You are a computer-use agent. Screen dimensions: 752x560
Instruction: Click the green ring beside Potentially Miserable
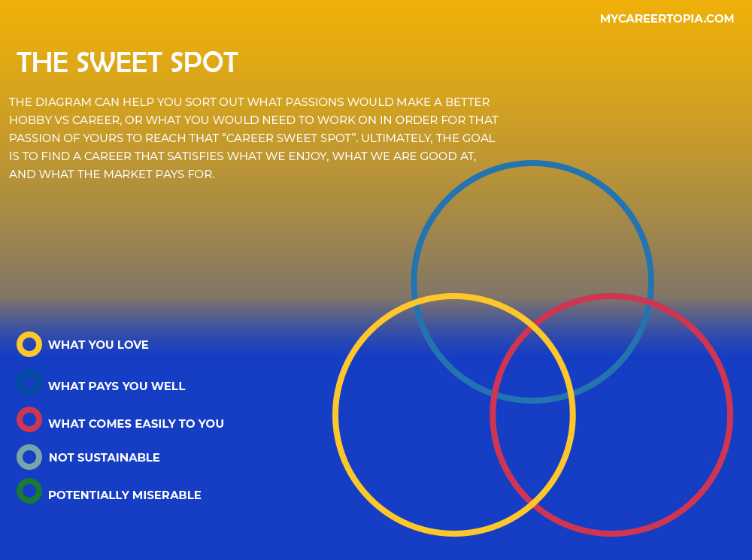[29, 491]
